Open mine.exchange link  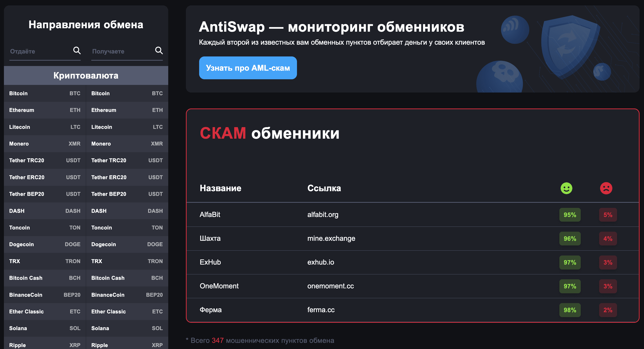coord(331,238)
